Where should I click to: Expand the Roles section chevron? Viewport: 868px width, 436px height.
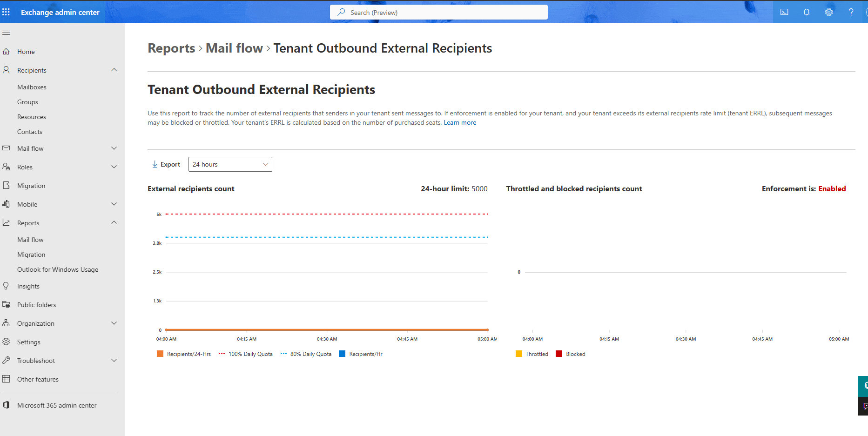(114, 167)
